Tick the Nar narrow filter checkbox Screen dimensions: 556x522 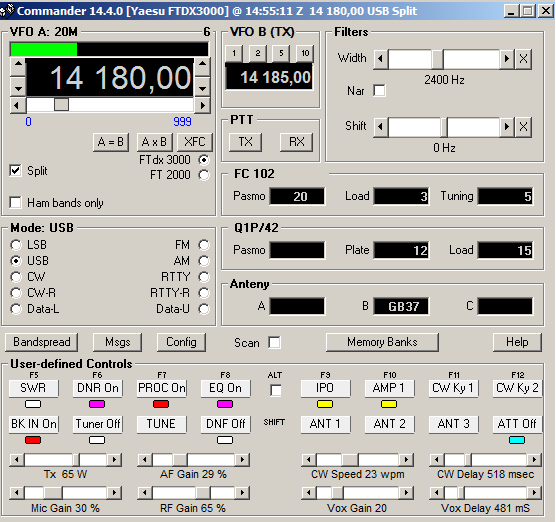point(379,91)
